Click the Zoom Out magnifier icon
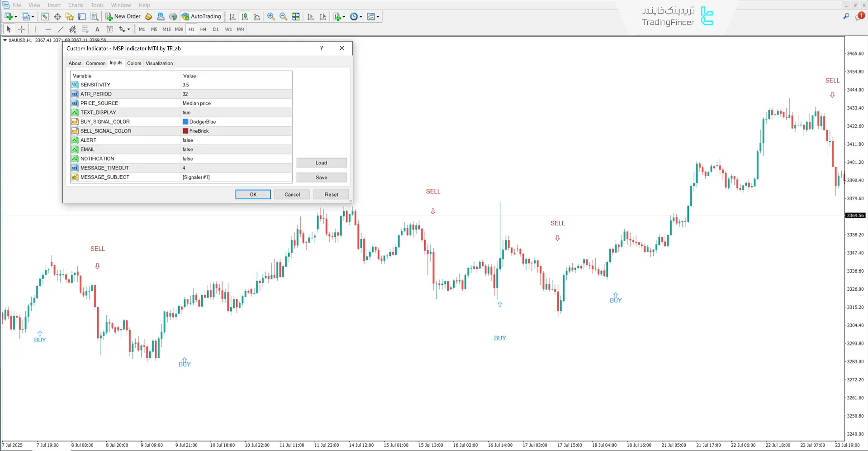Image resolution: width=868 pixels, height=451 pixels. pos(283,16)
